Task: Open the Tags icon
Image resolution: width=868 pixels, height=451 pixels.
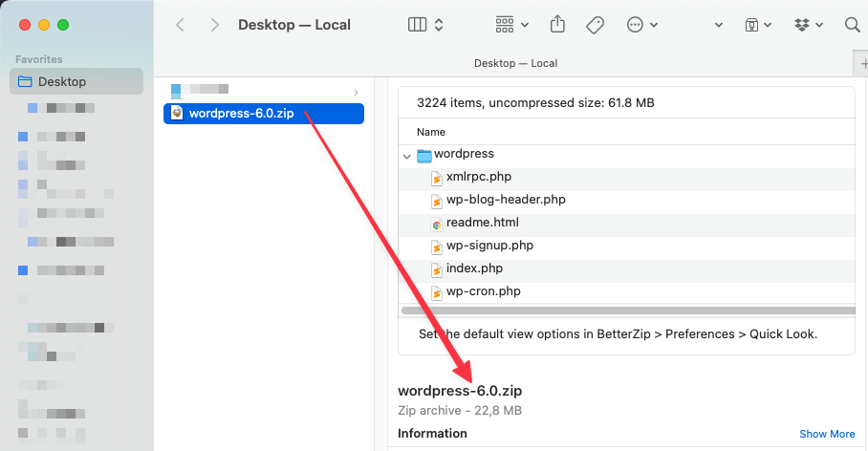Action: (596, 25)
